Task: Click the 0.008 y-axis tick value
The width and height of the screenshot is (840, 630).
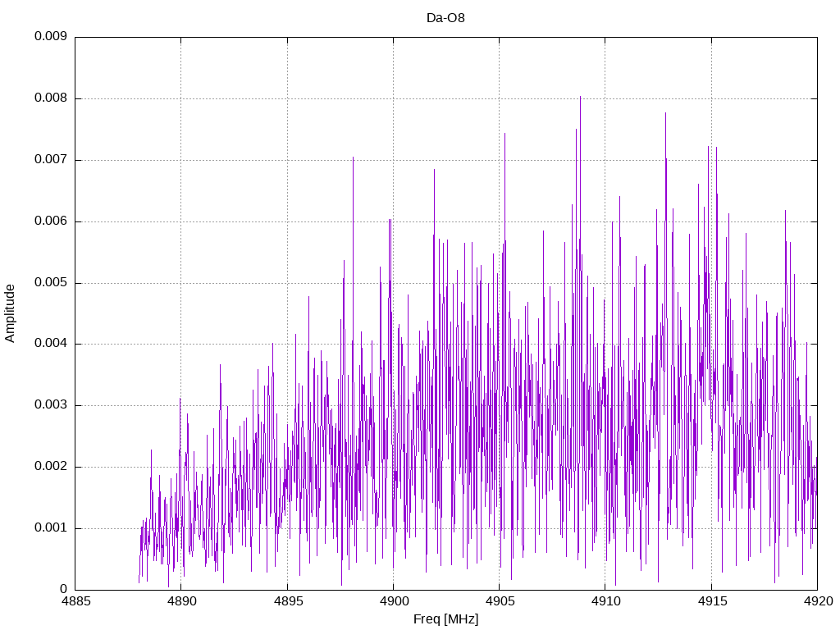Action: [x=51, y=98]
